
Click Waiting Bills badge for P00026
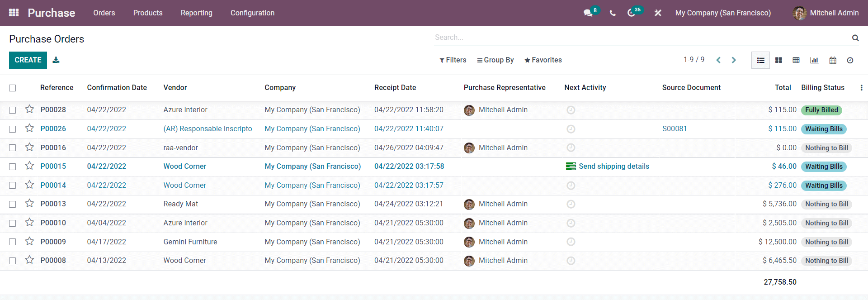pos(824,129)
